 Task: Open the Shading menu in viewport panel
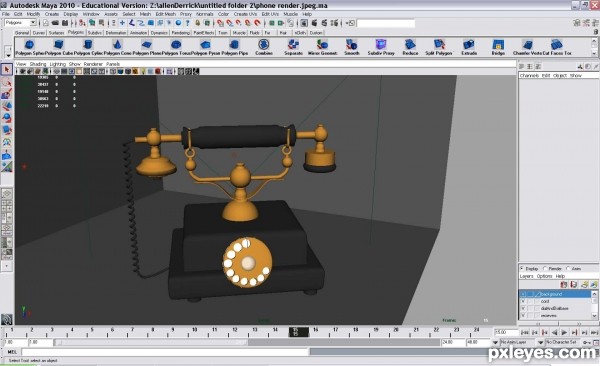coord(38,64)
